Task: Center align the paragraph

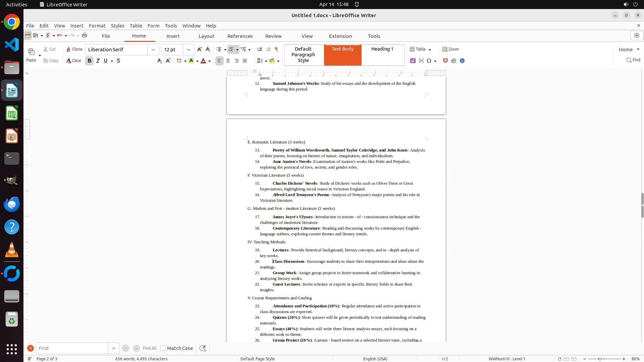Action: 228,61
